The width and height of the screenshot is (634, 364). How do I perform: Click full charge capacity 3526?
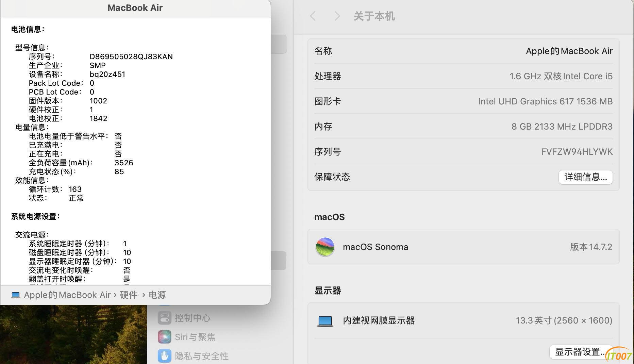pyautogui.click(x=124, y=163)
